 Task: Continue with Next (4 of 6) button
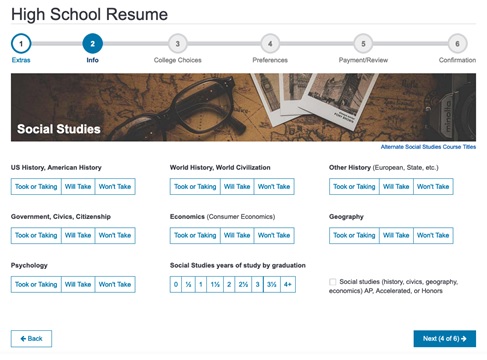click(x=445, y=339)
